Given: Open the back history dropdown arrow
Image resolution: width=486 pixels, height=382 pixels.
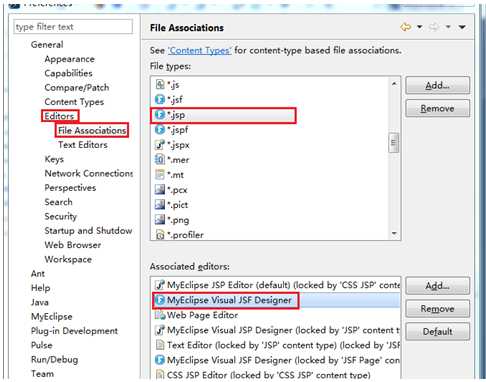Looking at the screenshot, I should tap(420, 27).
